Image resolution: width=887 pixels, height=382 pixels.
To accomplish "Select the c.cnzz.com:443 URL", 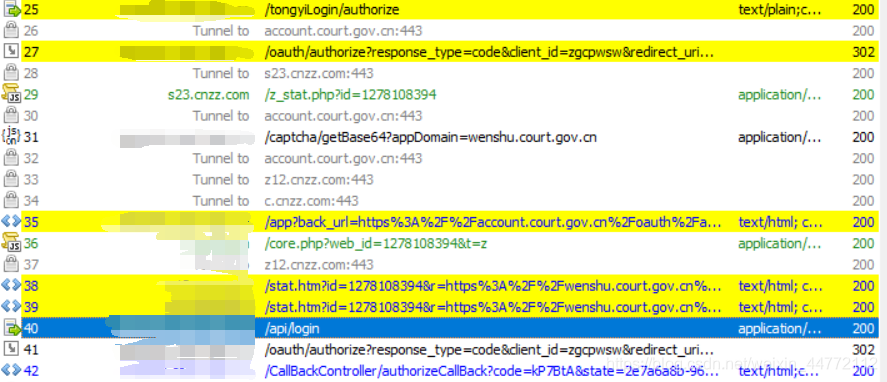I will [x=311, y=200].
